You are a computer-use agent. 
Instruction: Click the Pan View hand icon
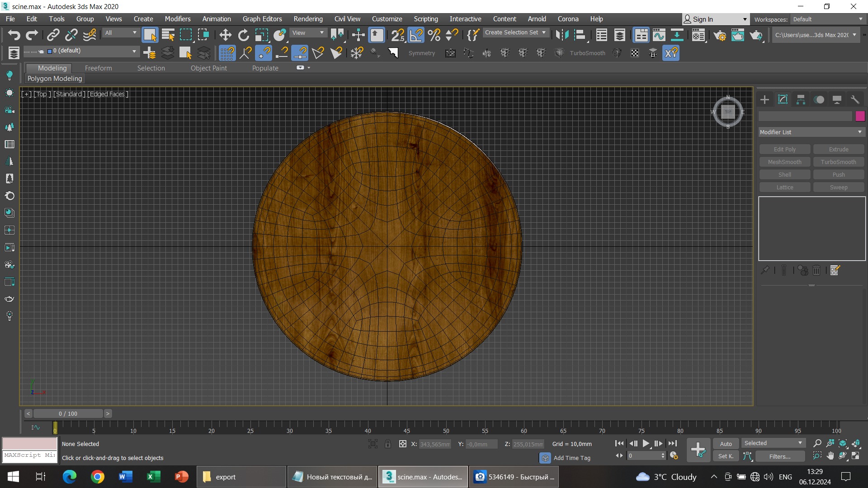830,456
